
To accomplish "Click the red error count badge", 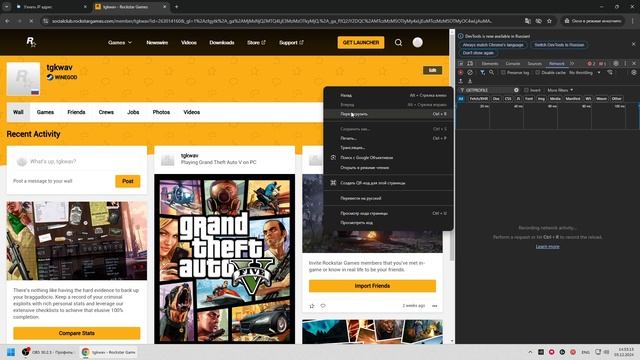I will click(591, 64).
